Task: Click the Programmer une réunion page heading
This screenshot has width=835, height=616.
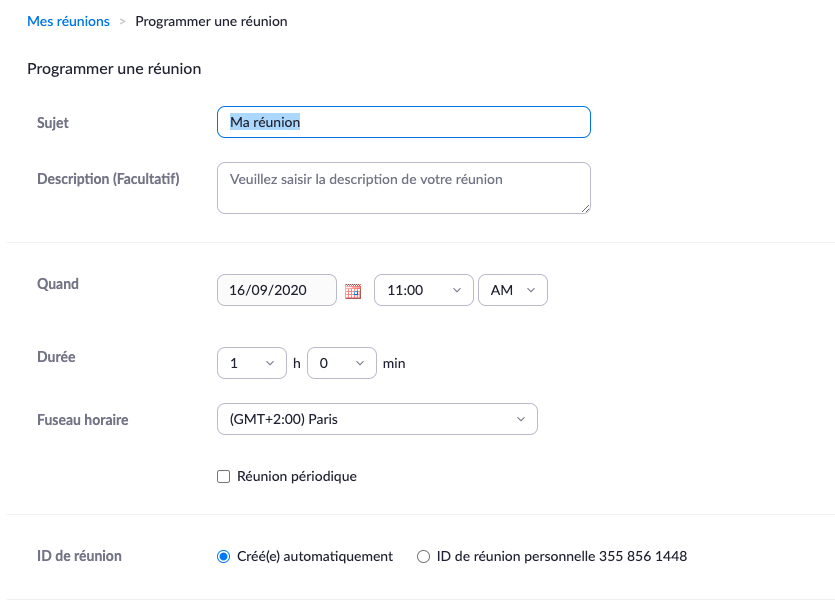Action: (x=114, y=69)
